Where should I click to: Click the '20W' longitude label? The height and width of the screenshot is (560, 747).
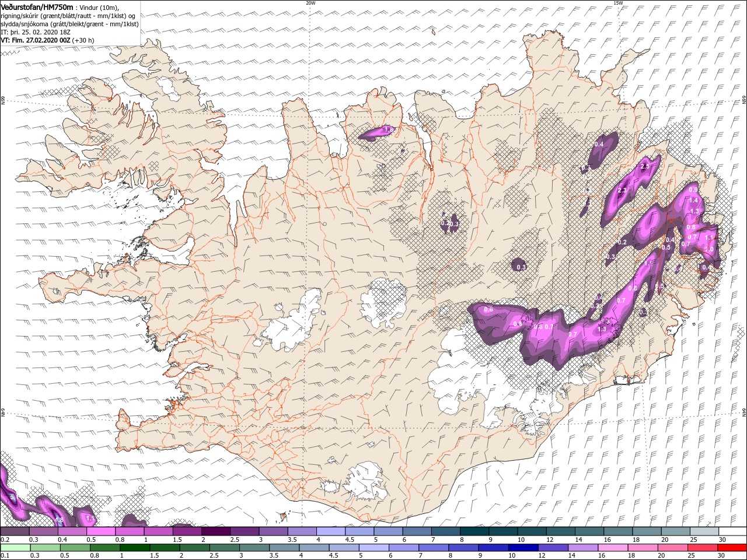310,3
